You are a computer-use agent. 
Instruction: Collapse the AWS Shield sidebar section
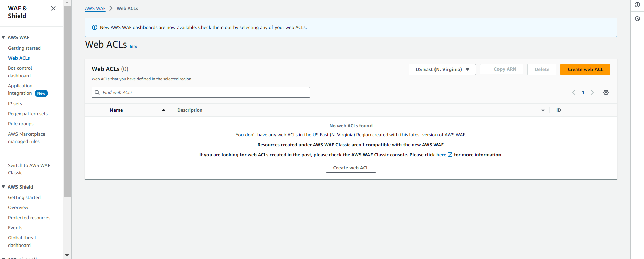3,187
